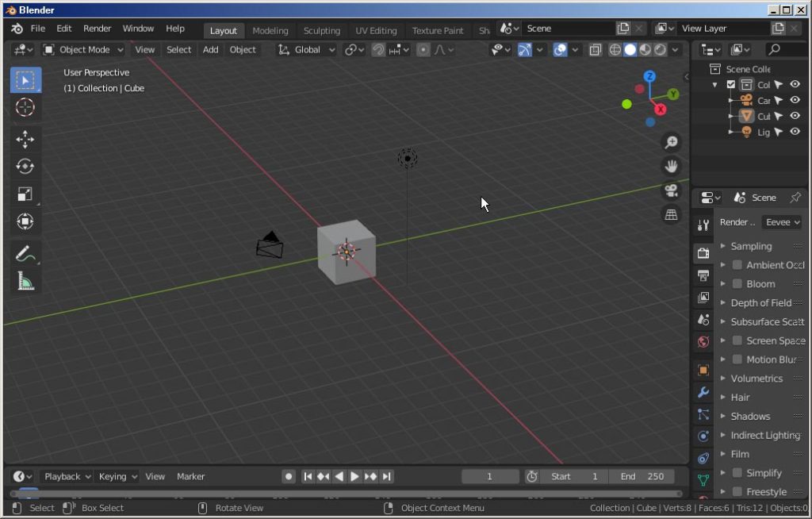Open the Render menu
Screen dimensions: 812x519
(x=97, y=28)
